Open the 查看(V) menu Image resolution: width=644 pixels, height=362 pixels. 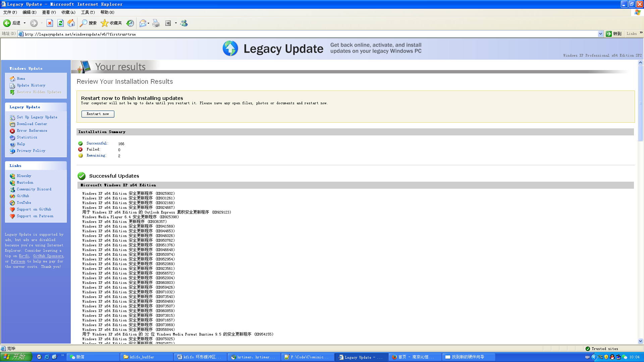pyautogui.click(x=49, y=12)
